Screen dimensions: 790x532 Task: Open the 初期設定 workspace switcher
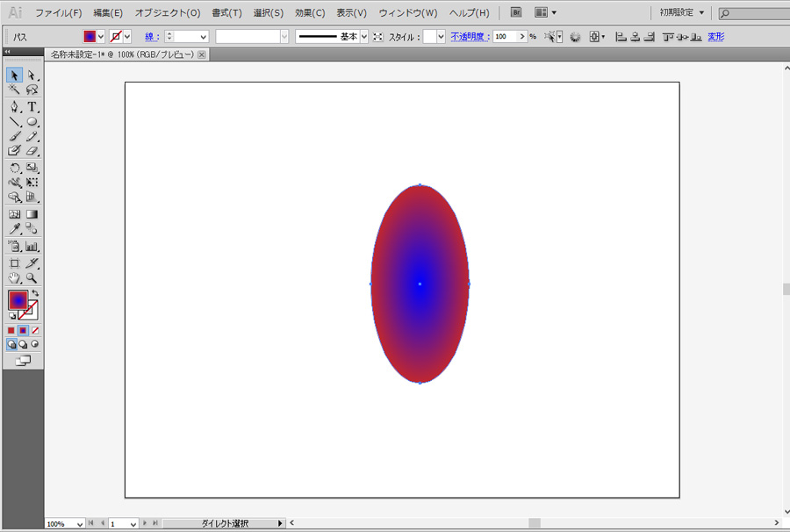(x=682, y=12)
